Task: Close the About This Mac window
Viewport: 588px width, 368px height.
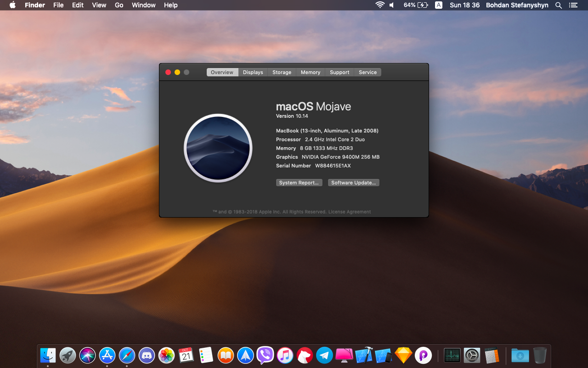Action: pos(168,72)
